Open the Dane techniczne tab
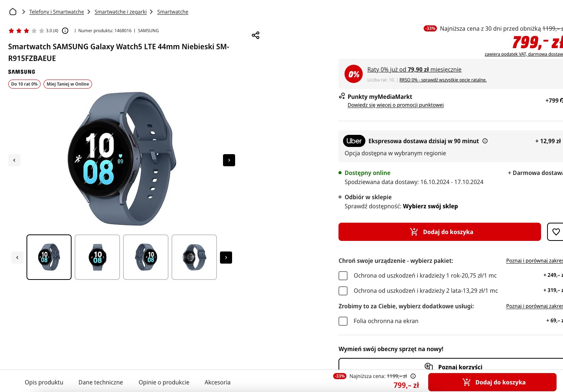This screenshot has width=563, height=392. click(x=101, y=382)
